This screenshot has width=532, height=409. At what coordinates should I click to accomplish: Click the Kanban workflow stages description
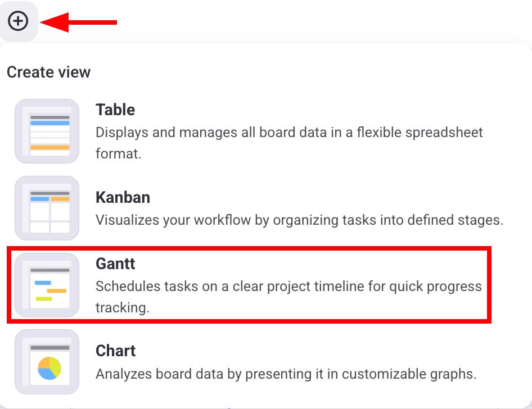(x=299, y=220)
